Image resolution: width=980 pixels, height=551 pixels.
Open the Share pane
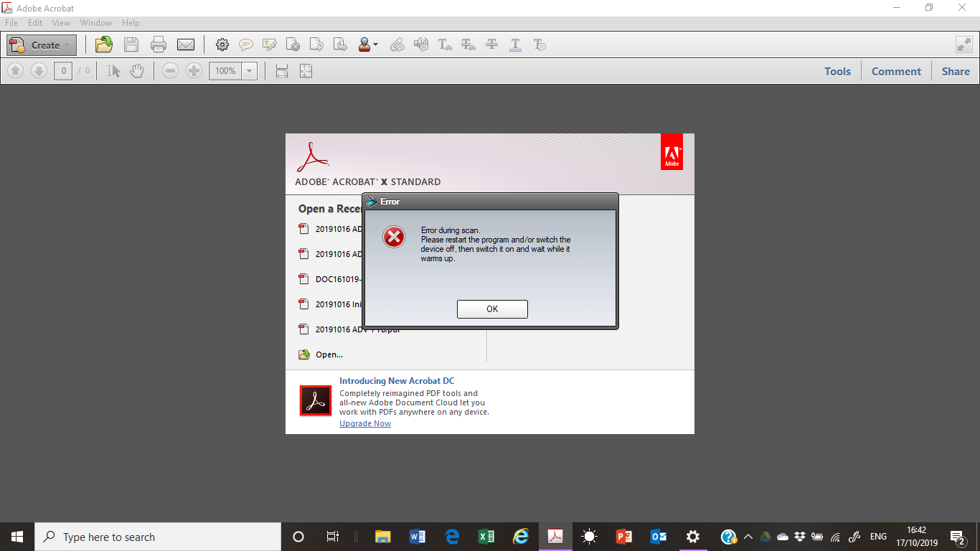tap(956, 71)
